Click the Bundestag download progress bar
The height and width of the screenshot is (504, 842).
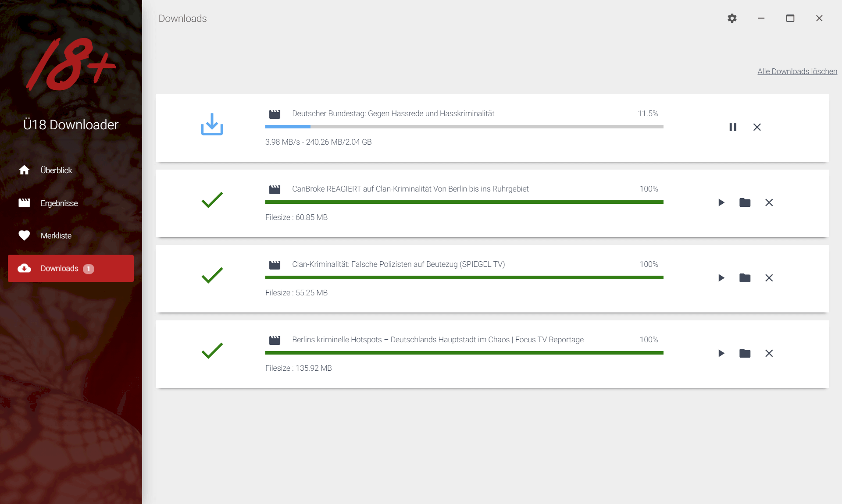(x=464, y=127)
